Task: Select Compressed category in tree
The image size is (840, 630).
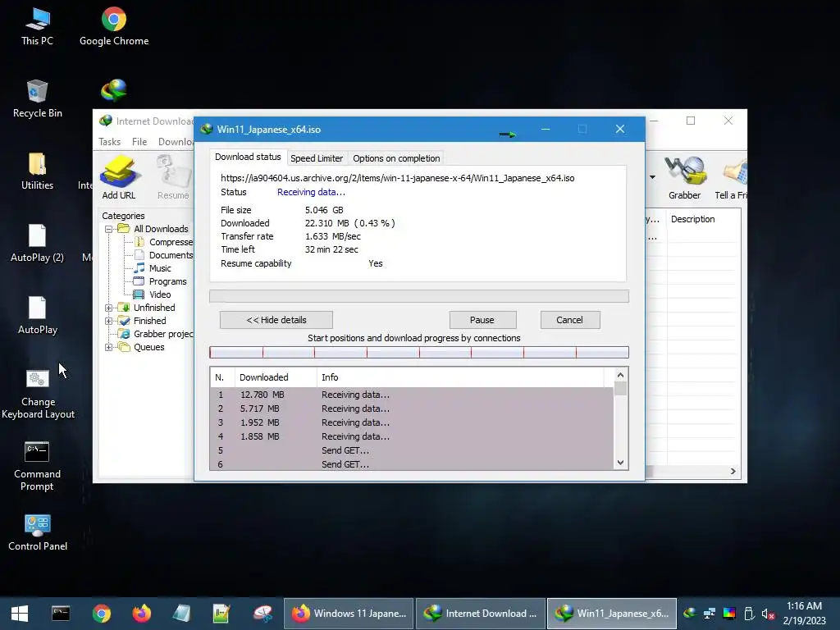Action: tap(164, 242)
